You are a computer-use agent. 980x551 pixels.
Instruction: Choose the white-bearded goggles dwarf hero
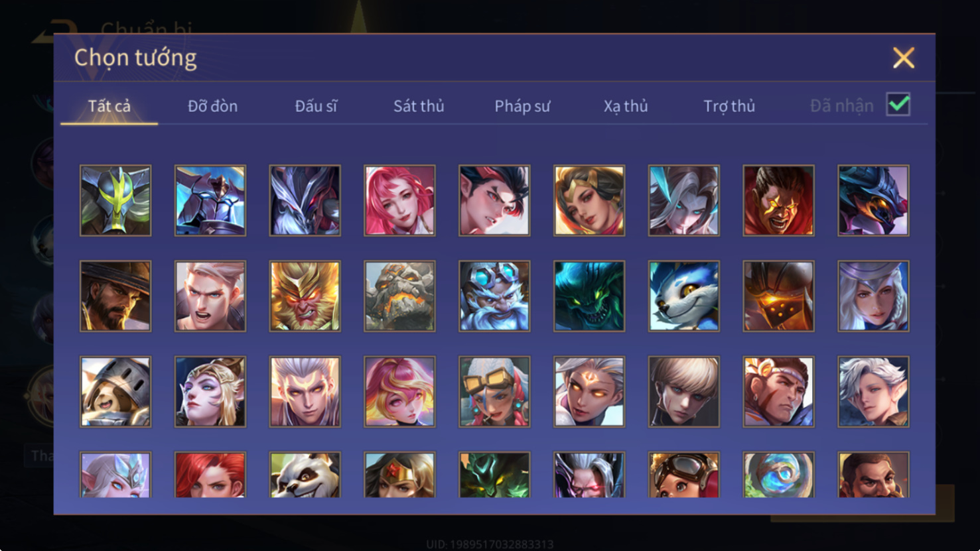click(494, 296)
